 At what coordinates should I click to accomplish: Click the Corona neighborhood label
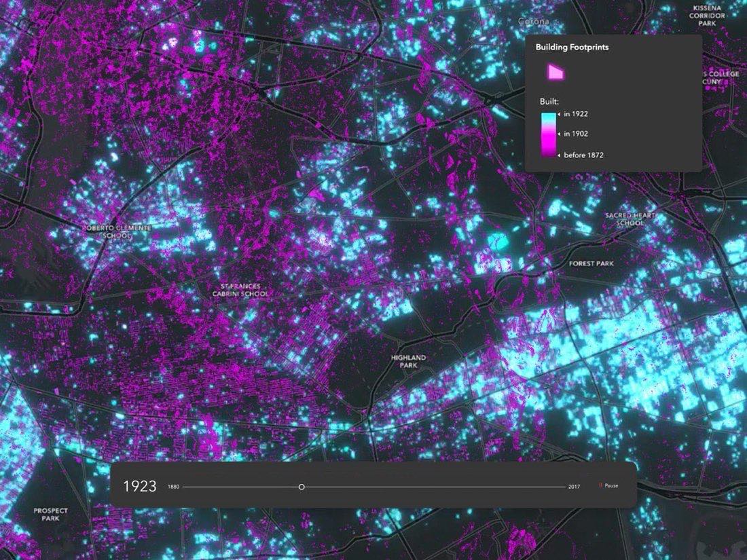tap(534, 22)
